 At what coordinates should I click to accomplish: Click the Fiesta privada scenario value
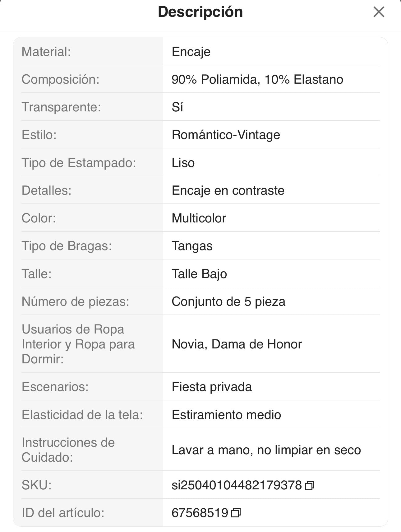click(211, 387)
